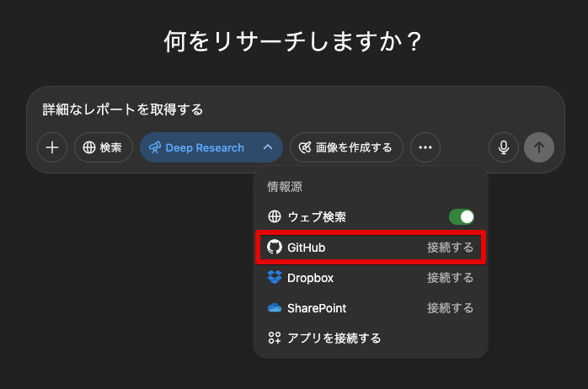
Task: Click the GitHub menu row
Action: pos(371,248)
